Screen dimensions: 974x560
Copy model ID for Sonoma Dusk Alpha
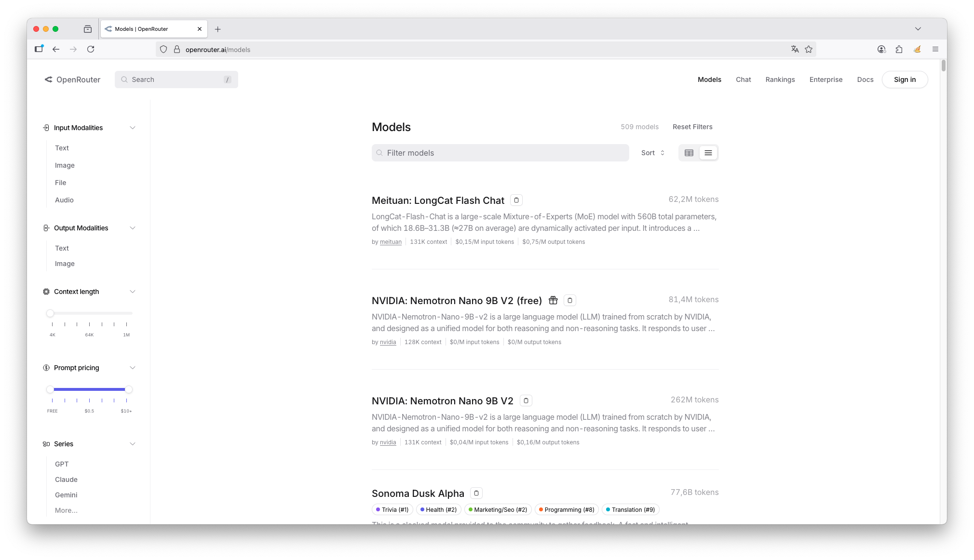pos(476,493)
